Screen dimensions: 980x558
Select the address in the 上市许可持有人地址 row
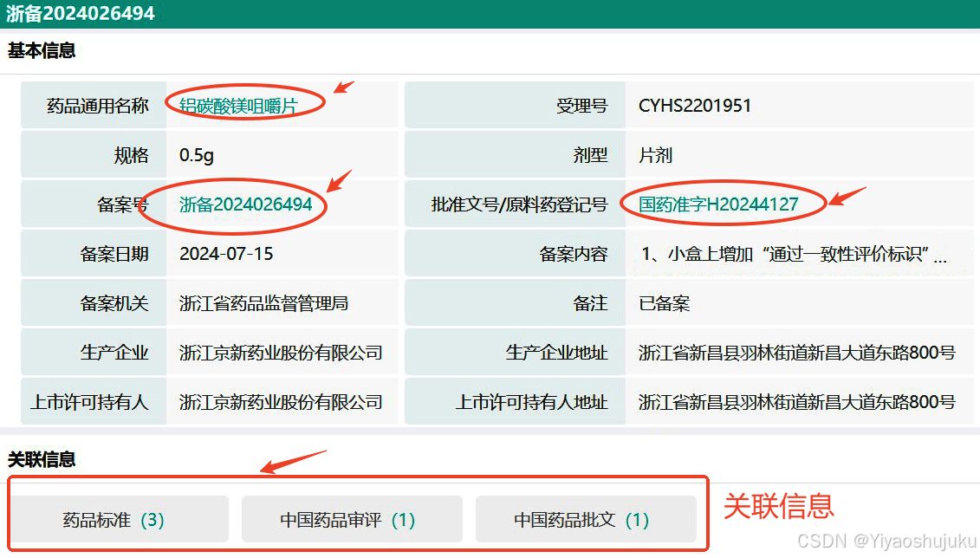(x=797, y=402)
